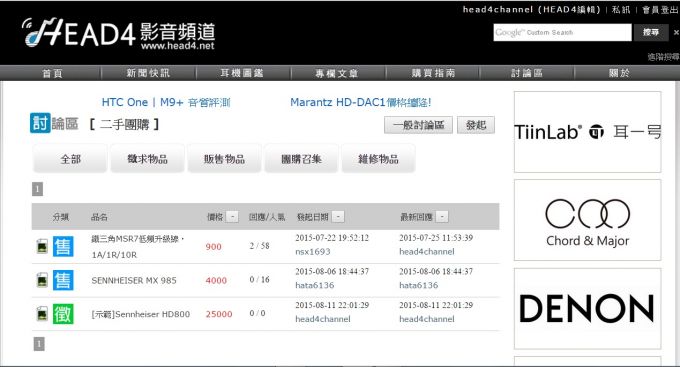This screenshot has width=680, height=367.
Task: Click green 徵 badge on HD800 row
Action: point(63,314)
